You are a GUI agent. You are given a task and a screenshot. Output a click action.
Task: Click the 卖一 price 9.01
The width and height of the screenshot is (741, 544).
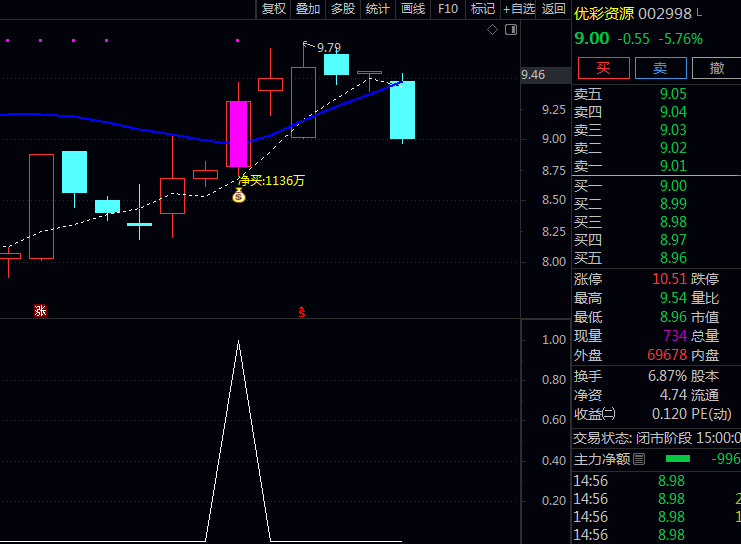(673, 166)
